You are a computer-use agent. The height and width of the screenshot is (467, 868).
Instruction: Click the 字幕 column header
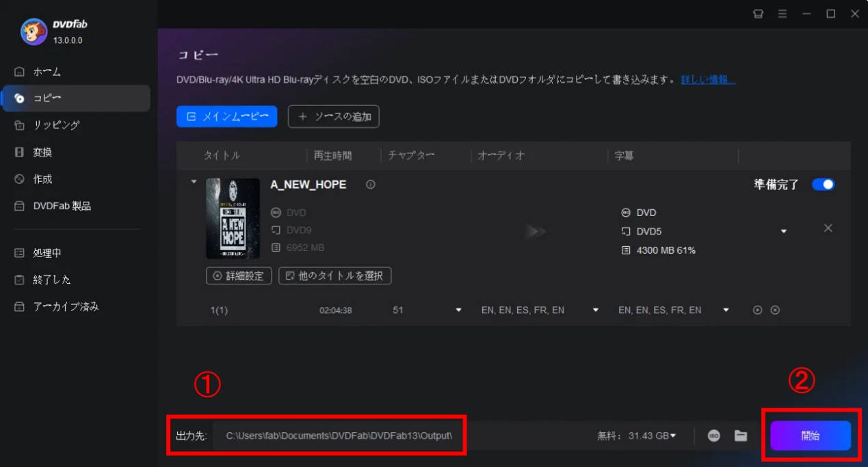point(624,156)
